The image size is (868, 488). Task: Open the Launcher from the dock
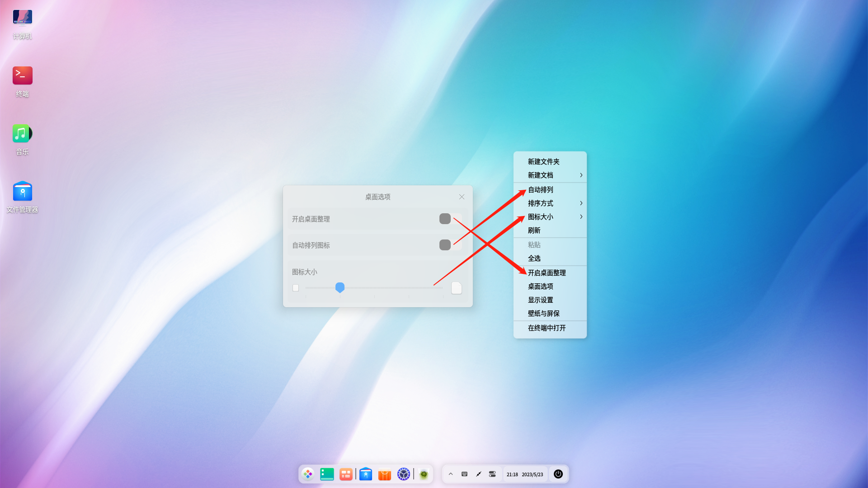(x=308, y=474)
